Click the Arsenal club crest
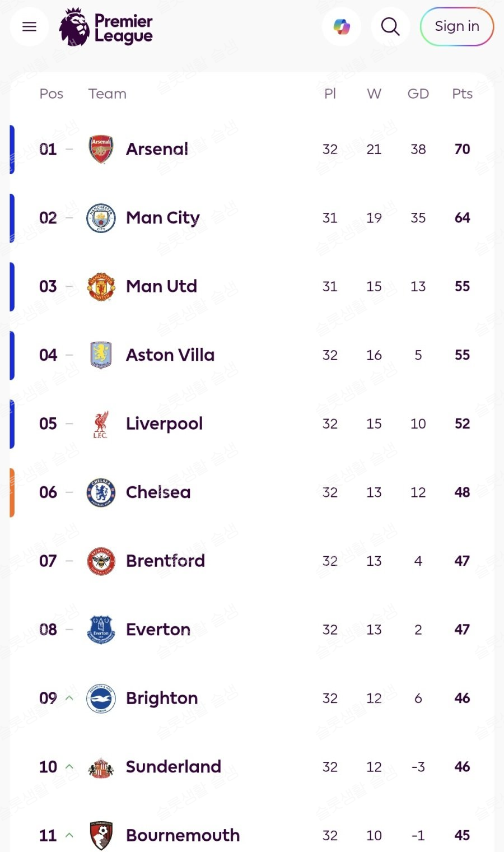 [x=101, y=149]
